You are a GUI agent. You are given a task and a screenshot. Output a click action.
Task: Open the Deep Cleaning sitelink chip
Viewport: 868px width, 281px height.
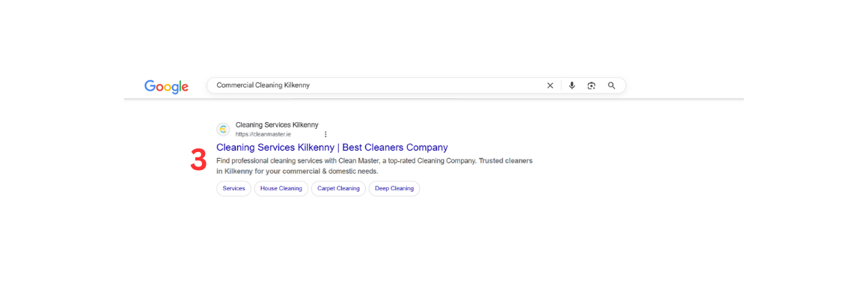coord(394,188)
